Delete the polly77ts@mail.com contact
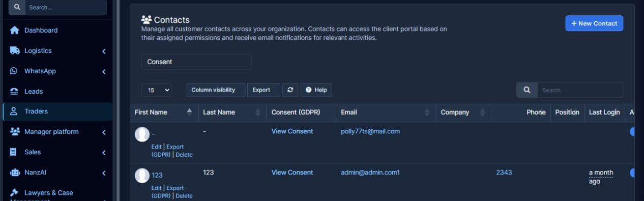 (184, 154)
